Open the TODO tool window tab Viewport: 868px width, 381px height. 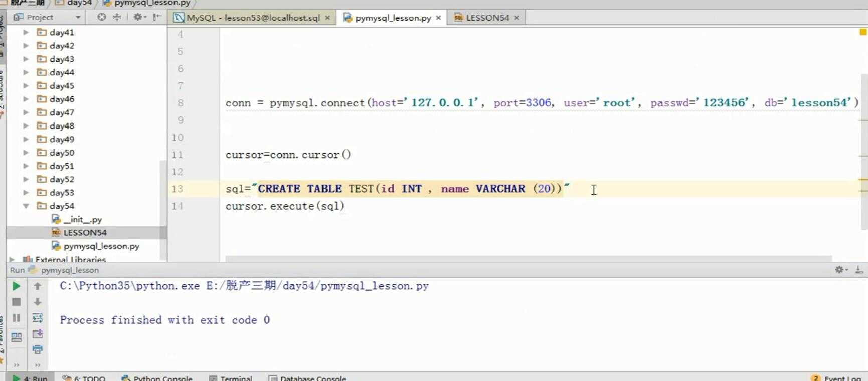tap(84, 377)
